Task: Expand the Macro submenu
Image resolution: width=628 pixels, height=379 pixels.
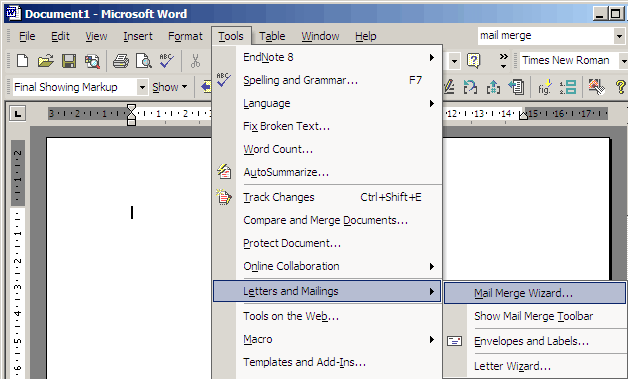Action: tap(432, 339)
